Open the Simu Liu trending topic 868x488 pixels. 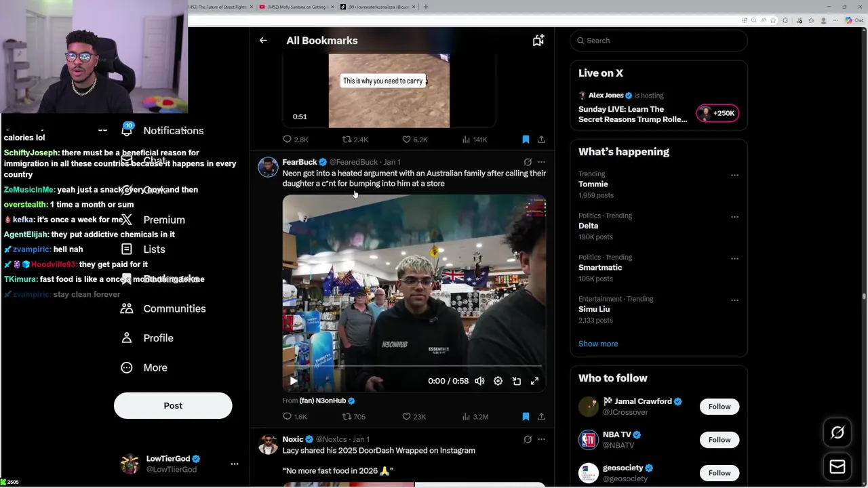point(594,309)
